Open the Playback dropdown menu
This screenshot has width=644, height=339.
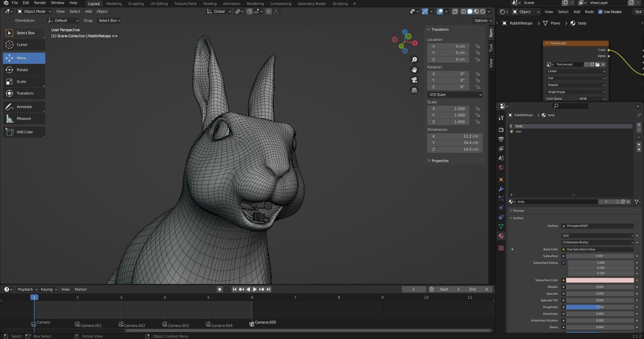[x=27, y=289]
